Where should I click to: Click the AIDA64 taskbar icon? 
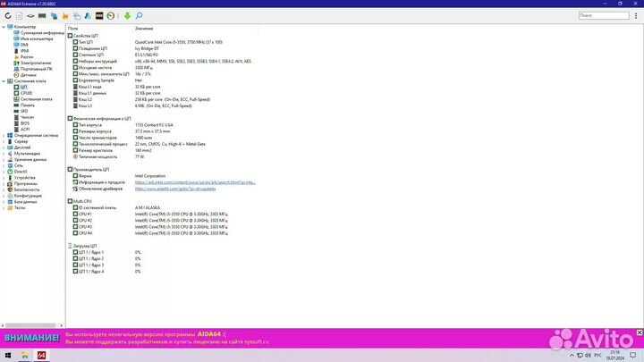(41, 355)
